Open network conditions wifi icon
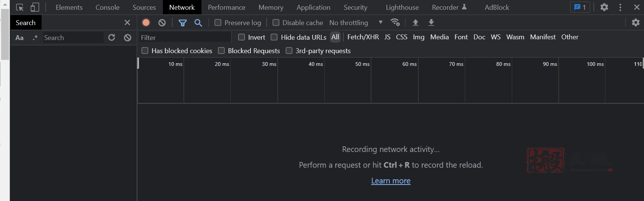 pyautogui.click(x=395, y=22)
